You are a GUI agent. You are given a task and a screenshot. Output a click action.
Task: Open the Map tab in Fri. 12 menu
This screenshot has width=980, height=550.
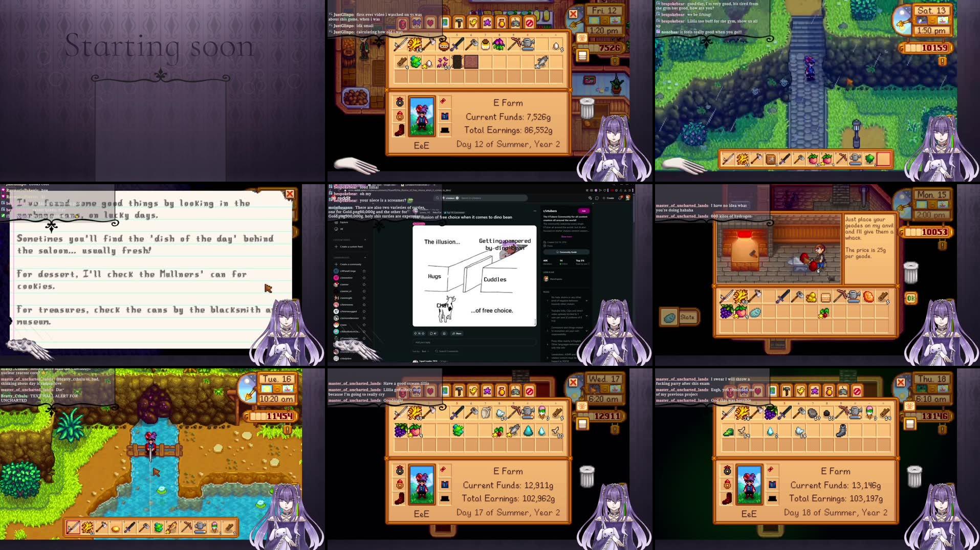click(x=445, y=23)
